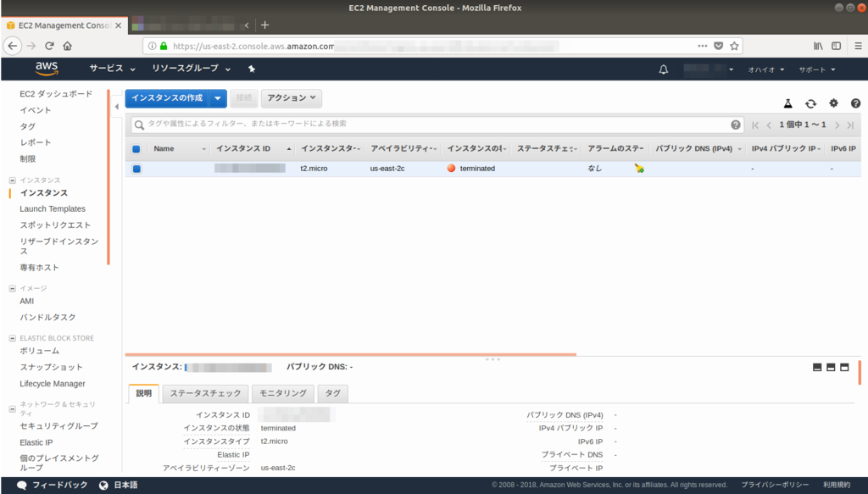
Task: Click the feedback speech bubble icon
Action: tap(21, 486)
